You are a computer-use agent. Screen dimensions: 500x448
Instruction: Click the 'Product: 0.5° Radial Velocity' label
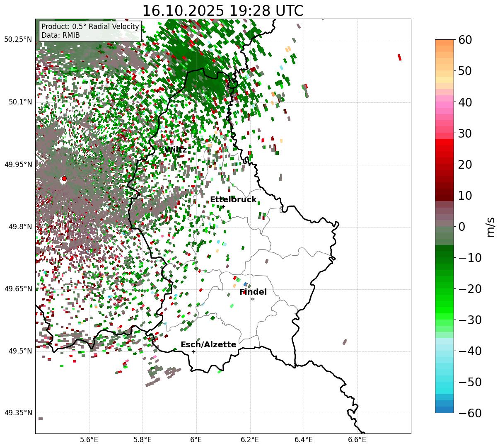pos(90,27)
